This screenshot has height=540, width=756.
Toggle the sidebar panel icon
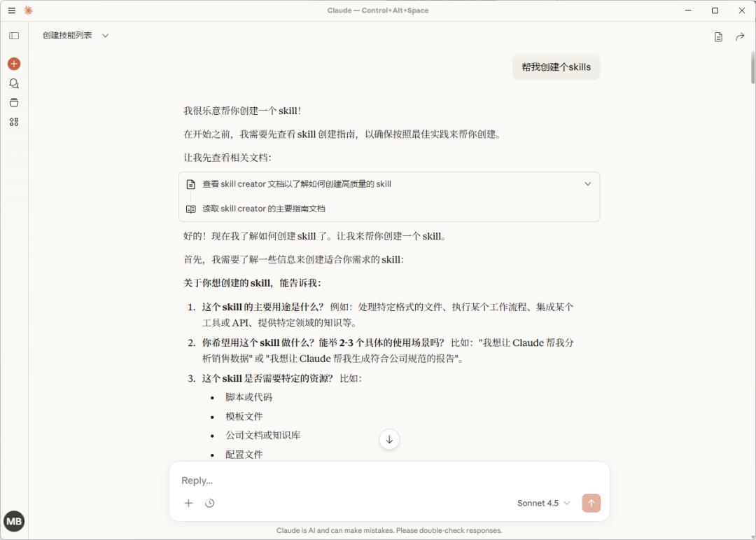(14, 36)
